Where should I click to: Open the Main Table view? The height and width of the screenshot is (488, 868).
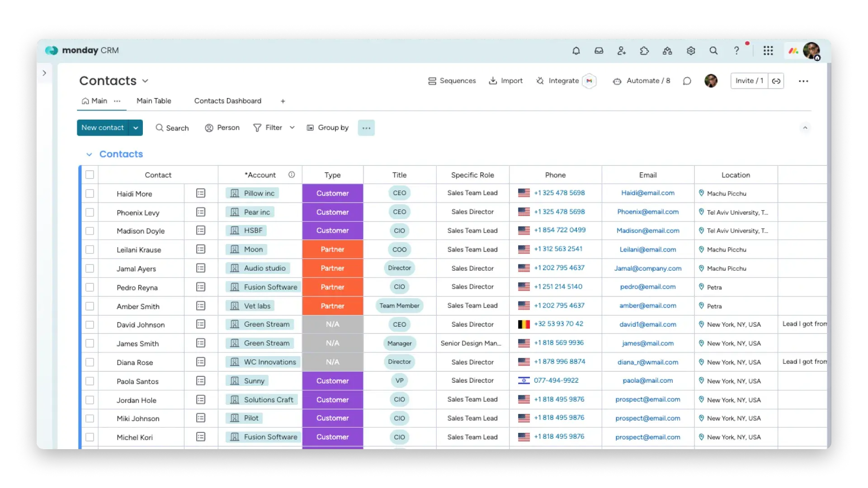[154, 101]
